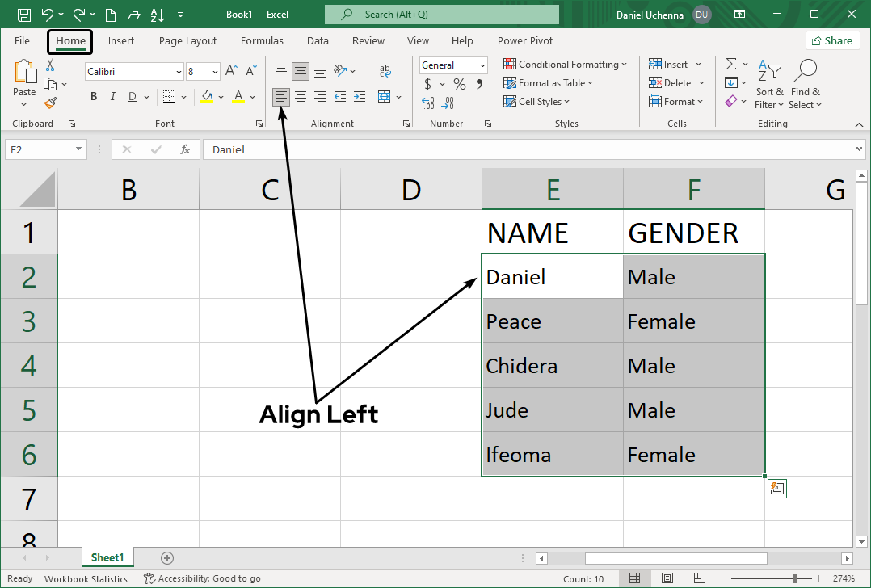Click the Sort Ascending icon in Quick Access
Image resolution: width=871 pixels, height=588 pixels.
tap(156, 14)
